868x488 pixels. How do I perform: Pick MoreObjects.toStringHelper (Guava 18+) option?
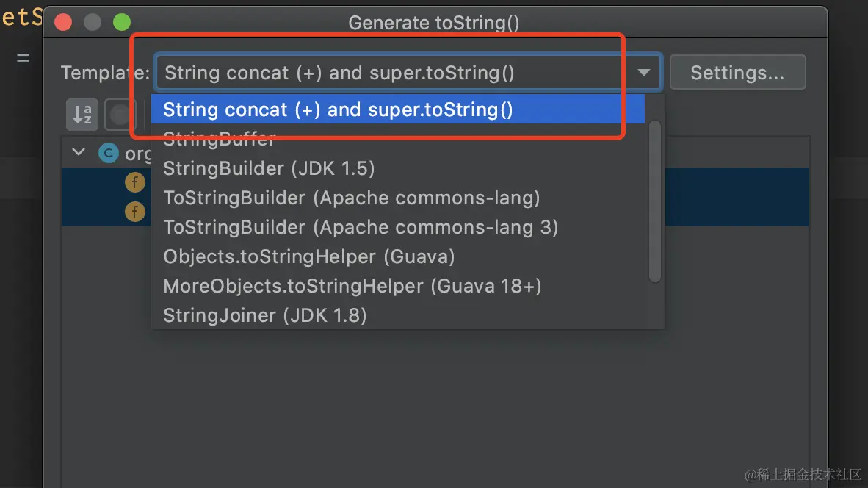[x=352, y=286]
